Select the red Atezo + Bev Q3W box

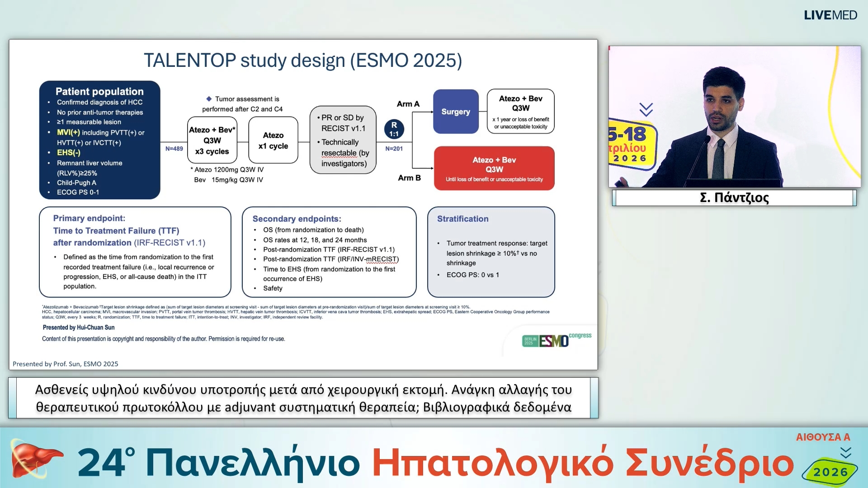tap(494, 168)
